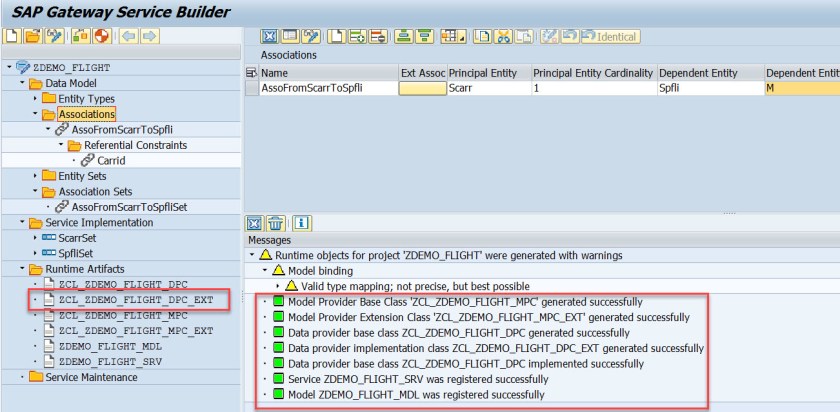Image resolution: width=840 pixels, height=412 pixels.
Task: Close the Messages panel with blue X
Action: [x=253, y=223]
